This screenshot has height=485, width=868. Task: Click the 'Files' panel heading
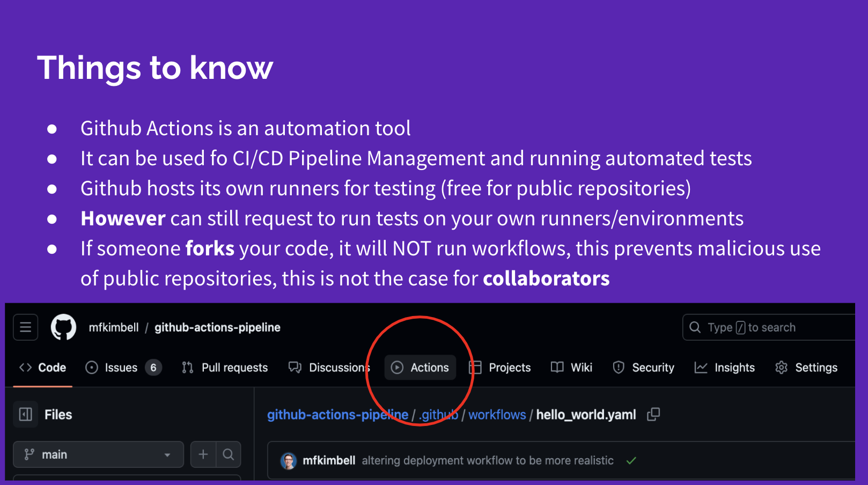click(58, 415)
